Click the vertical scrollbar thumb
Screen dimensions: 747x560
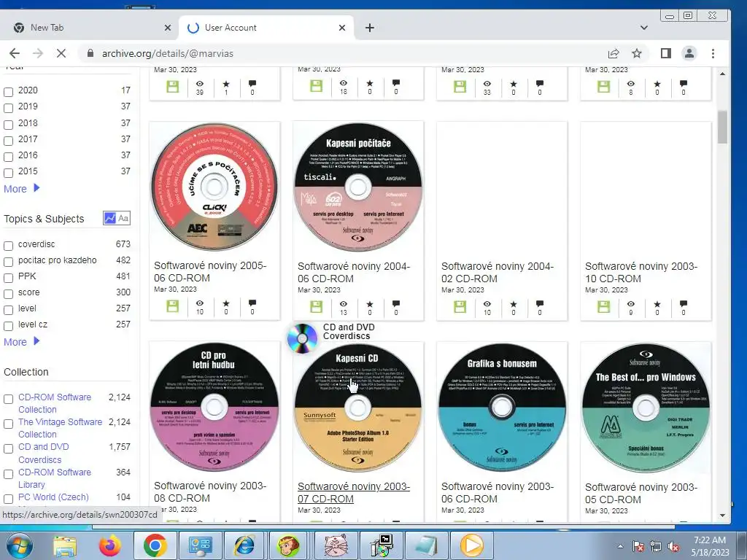(723, 127)
